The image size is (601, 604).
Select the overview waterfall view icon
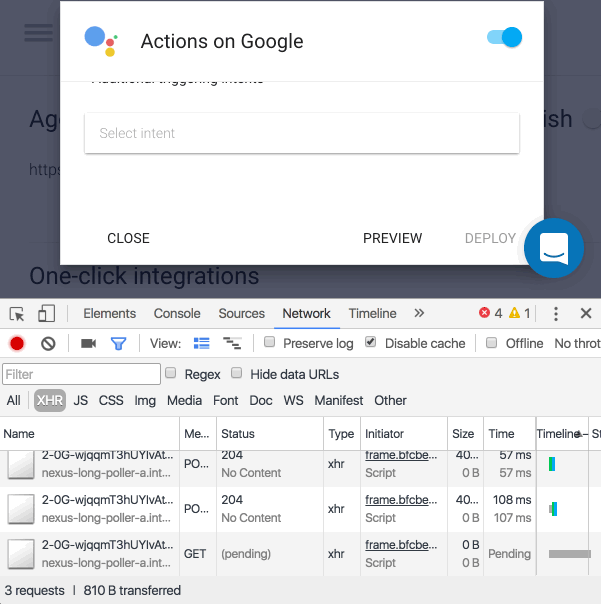coord(232,343)
